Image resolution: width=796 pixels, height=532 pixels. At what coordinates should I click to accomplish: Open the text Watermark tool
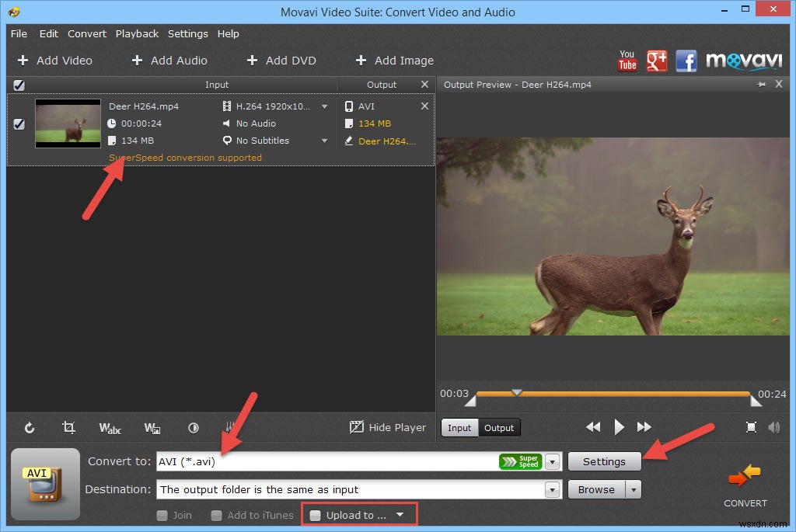tap(110, 428)
